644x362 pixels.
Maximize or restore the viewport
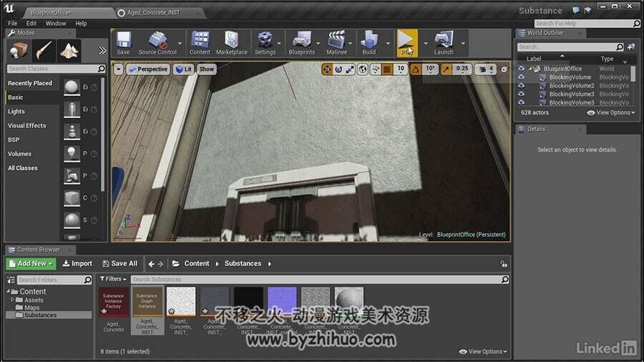point(504,69)
